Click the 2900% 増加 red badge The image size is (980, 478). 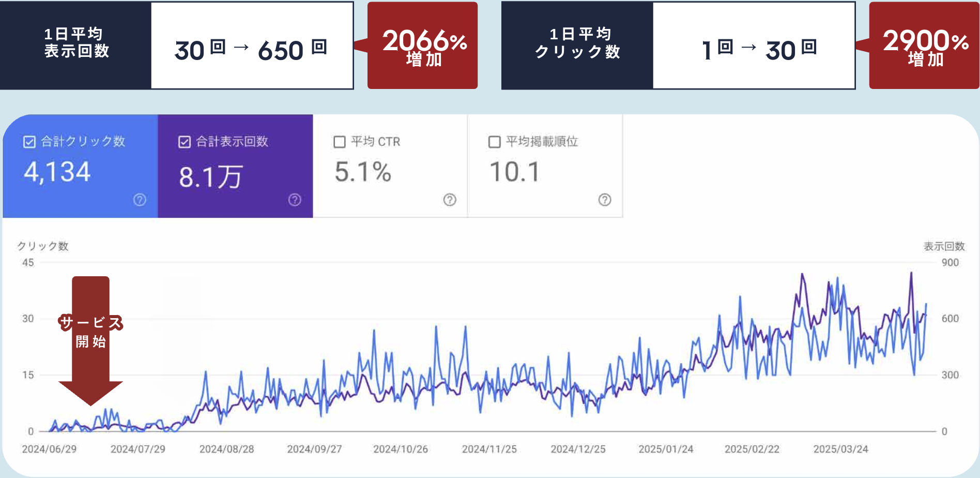point(924,46)
